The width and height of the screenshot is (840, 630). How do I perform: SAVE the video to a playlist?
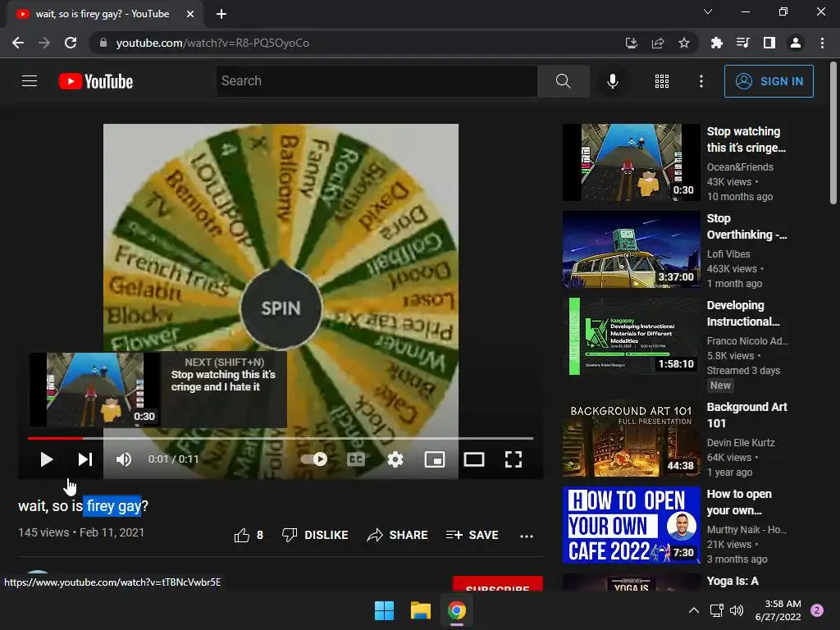click(472, 535)
